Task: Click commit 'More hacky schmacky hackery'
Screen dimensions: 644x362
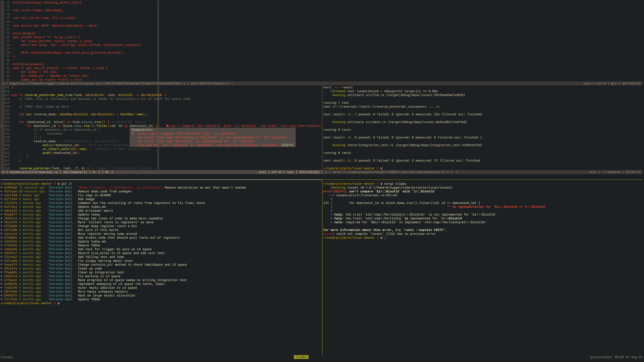Action: pos(103,292)
